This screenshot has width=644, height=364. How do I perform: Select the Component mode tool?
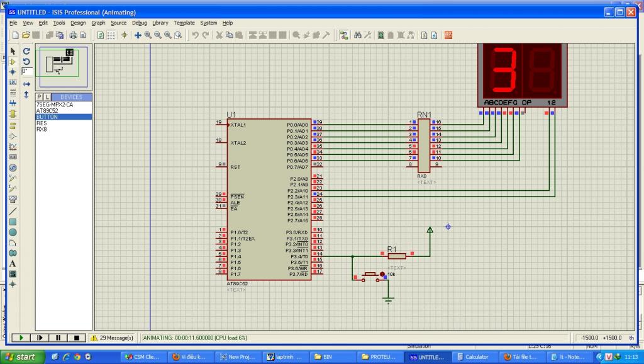(x=13, y=62)
